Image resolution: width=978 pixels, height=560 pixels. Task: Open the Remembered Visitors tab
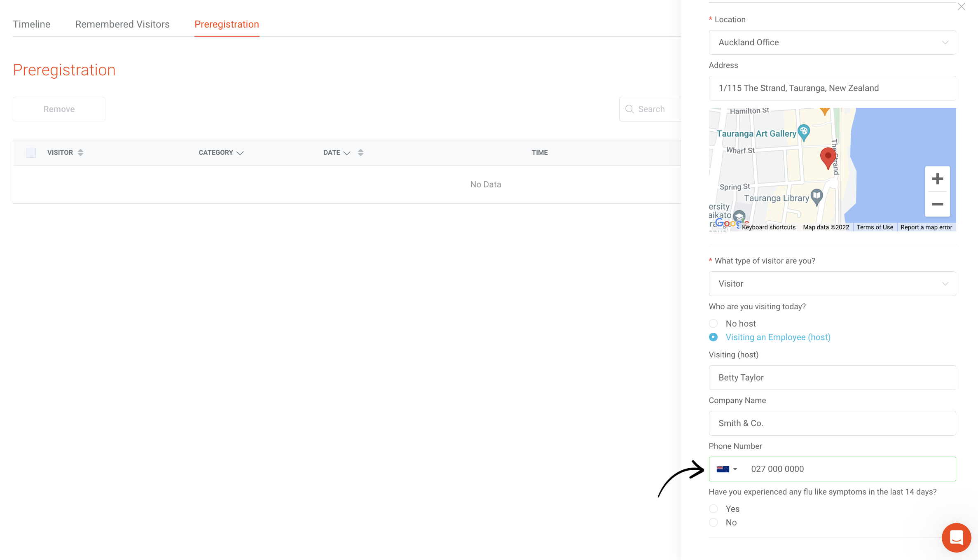coord(122,24)
